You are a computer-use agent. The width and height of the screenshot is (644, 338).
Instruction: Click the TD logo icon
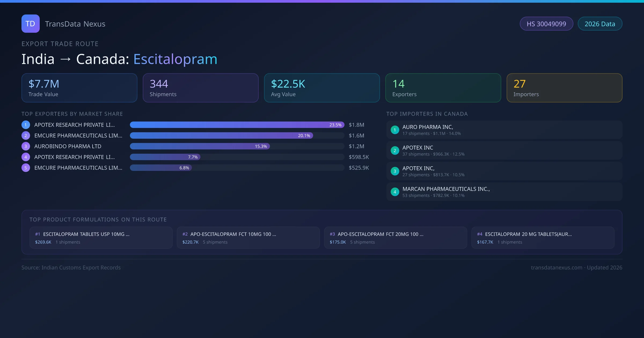30,24
